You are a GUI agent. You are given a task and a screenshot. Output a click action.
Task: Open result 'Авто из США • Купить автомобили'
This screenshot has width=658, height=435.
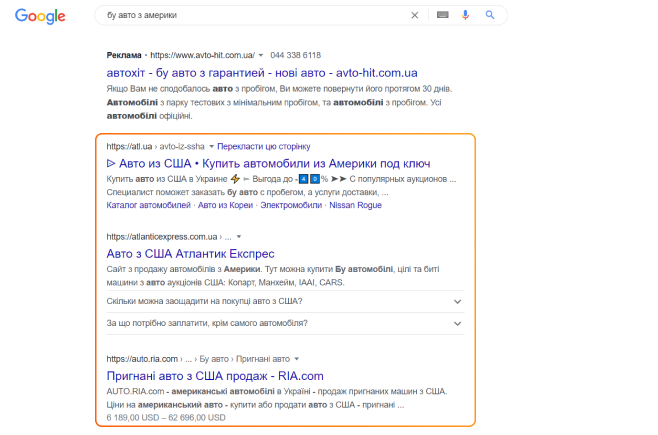(269, 163)
